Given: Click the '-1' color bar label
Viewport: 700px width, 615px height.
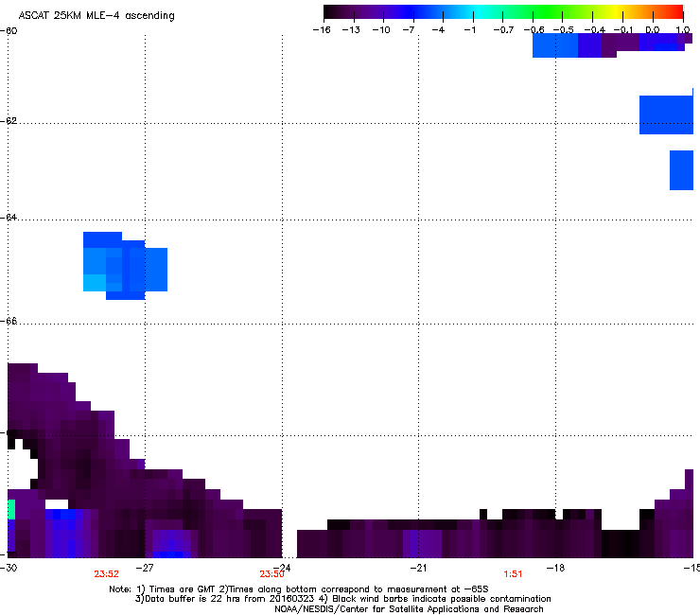Looking at the screenshot, I should 469,30.
